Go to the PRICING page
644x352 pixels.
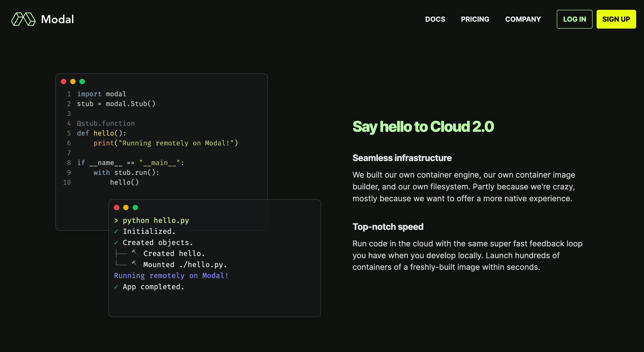click(x=475, y=19)
